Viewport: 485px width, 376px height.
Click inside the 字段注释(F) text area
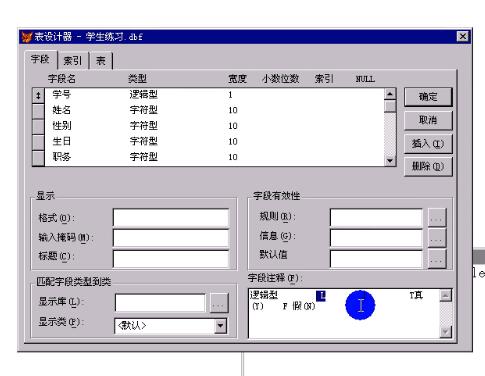tap(344, 314)
